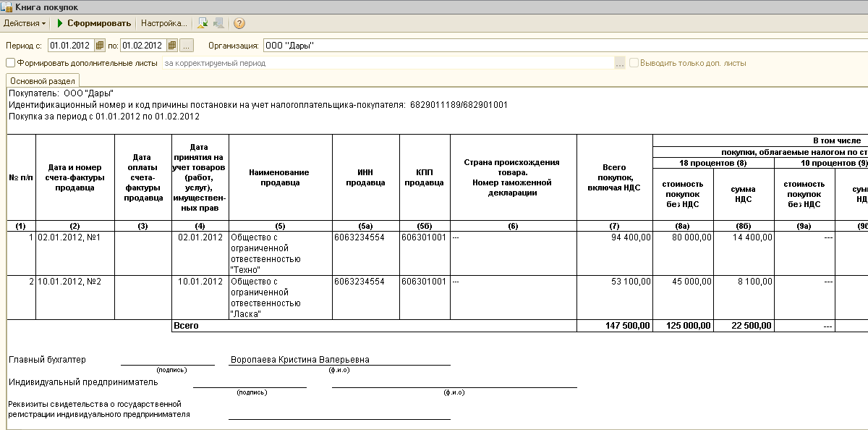Click acceptance date 10.01.2012 cell
The image size is (868, 430).
[x=200, y=298]
